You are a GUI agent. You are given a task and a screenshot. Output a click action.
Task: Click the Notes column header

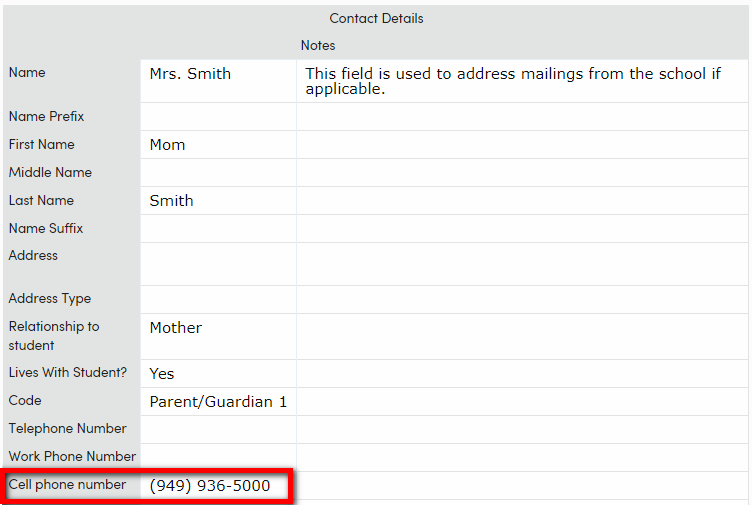click(318, 45)
